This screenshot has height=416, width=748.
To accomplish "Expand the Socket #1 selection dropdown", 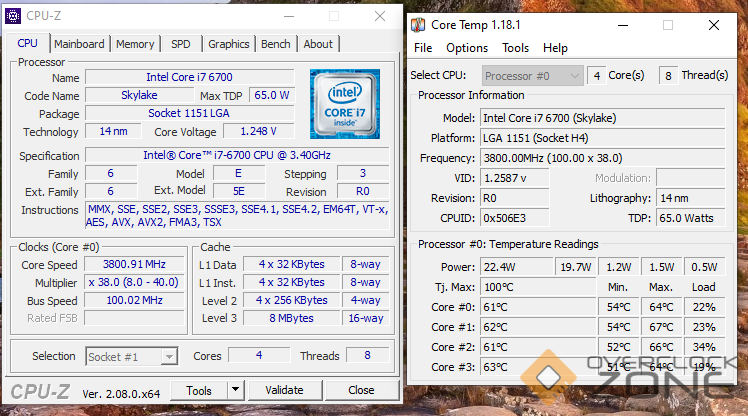I will [x=132, y=357].
